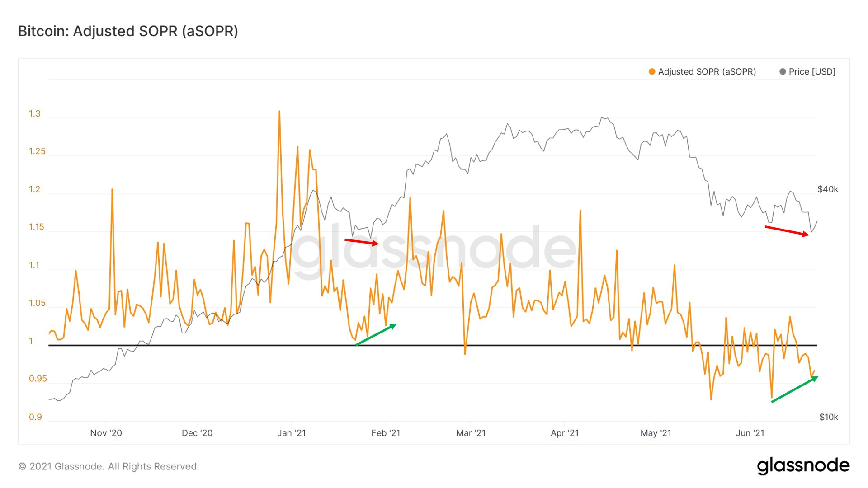
Task: Click the $10k price axis label
Action: [828, 417]
